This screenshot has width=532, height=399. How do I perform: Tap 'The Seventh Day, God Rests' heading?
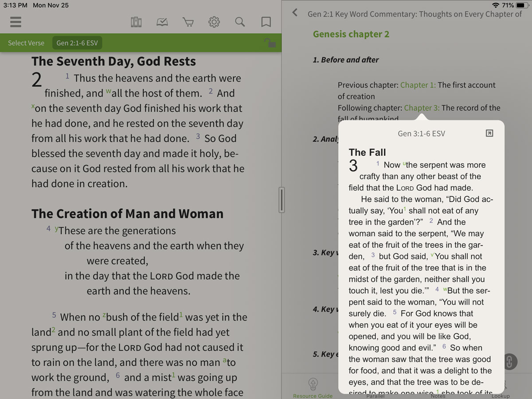(113, 61)
